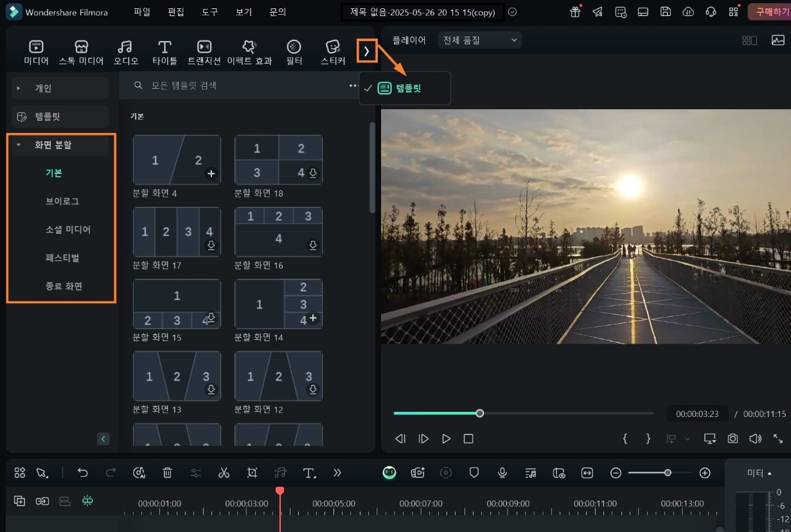Select the 분할 화면 17 split-screen thumbnail
The height and width of the screenshot is (532, 791).
177,231
